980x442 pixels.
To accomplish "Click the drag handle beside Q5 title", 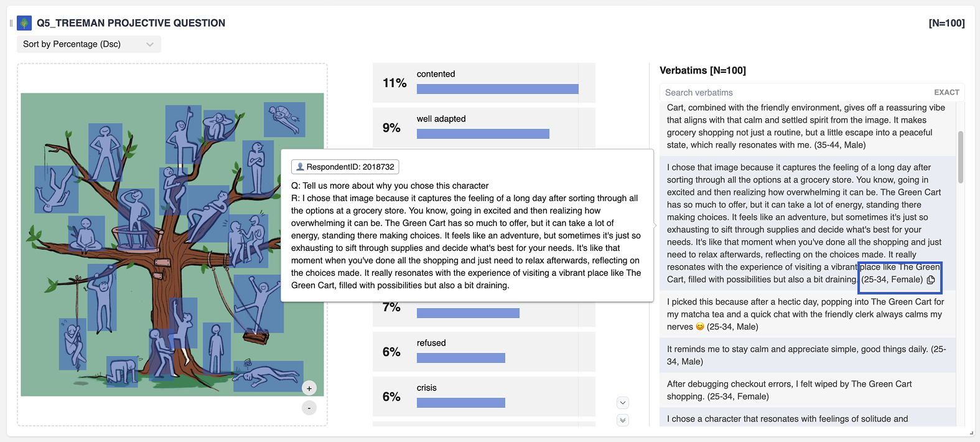I will [11, 23].
